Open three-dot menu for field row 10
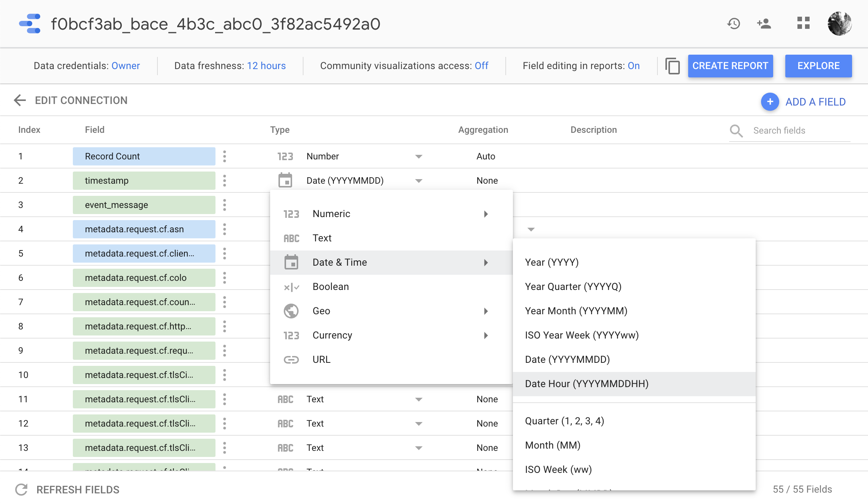Viewport: 868px width, 504px height. [225, 375]
